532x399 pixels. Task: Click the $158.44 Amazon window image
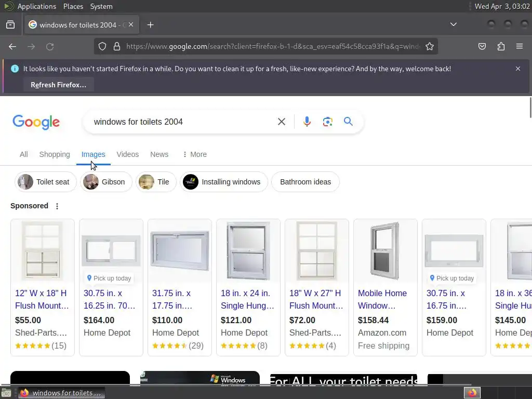[385, 251]
